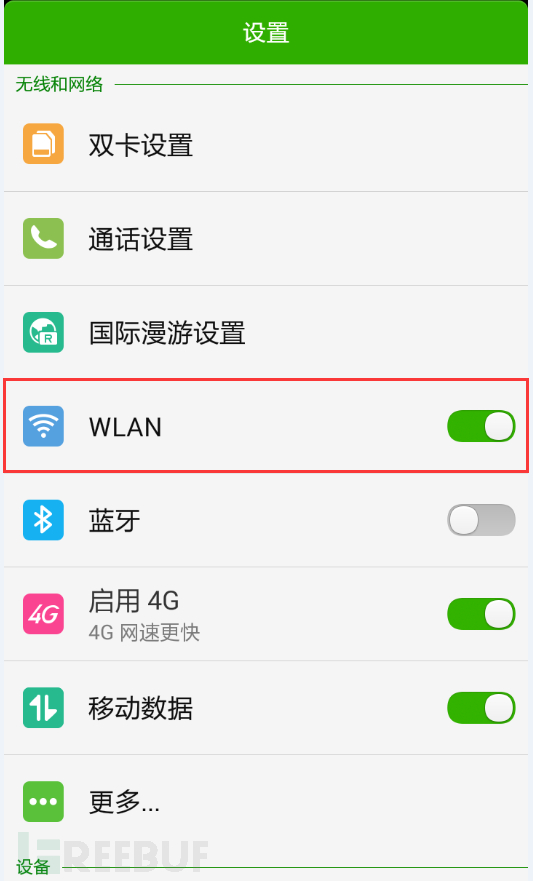
Task: Tap the green phone call settings icon
Action: (43, 238)
